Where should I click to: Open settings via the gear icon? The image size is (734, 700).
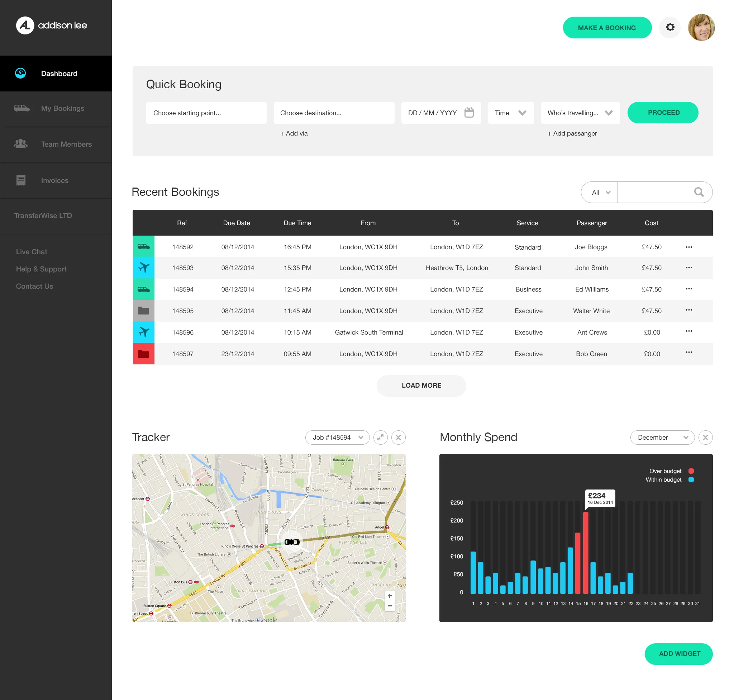(x=670, y=27)
